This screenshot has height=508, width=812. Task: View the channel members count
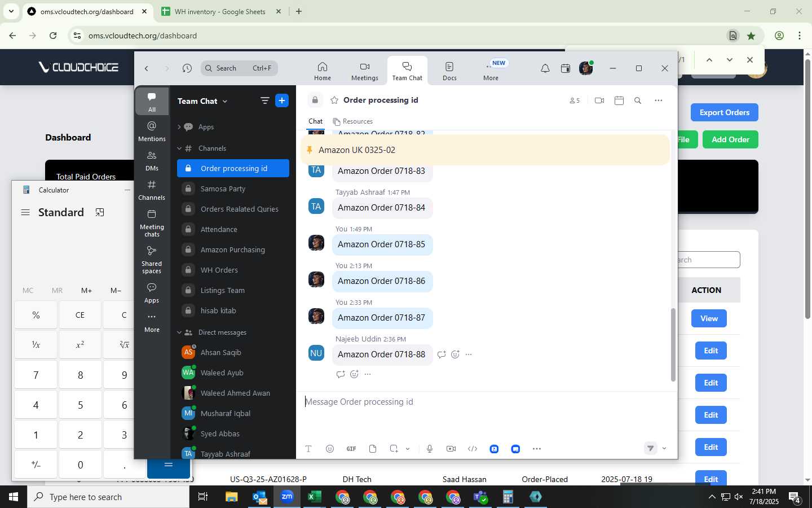point(575,100)
